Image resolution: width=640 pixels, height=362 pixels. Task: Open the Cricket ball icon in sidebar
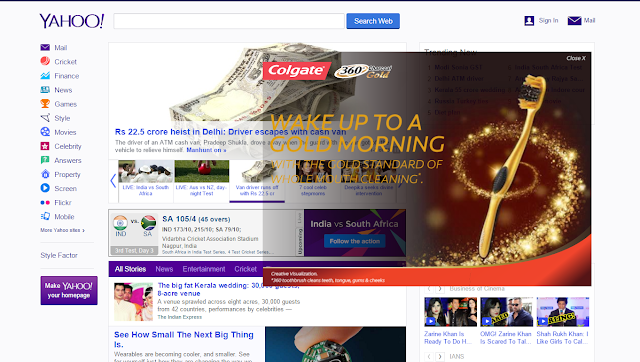(45, 61)
